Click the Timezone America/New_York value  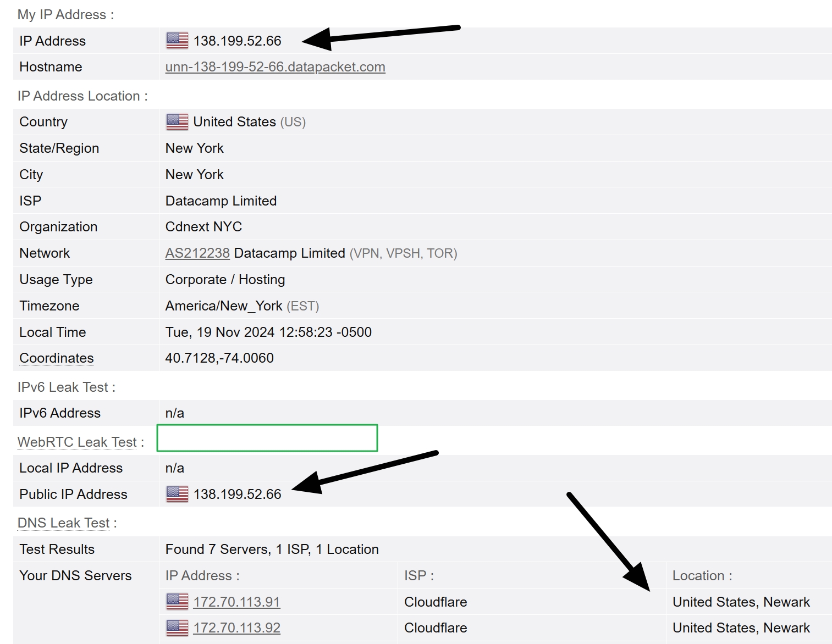223,306
